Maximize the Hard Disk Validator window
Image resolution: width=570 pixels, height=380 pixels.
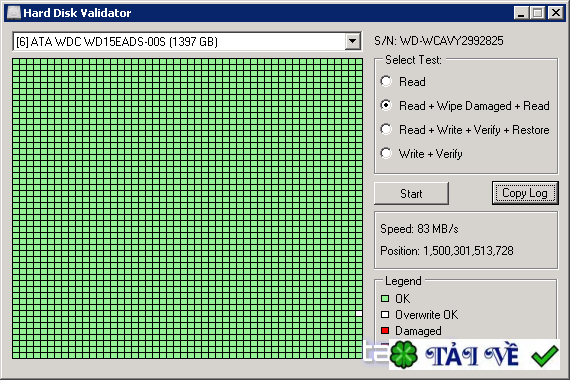coord(537,13)
